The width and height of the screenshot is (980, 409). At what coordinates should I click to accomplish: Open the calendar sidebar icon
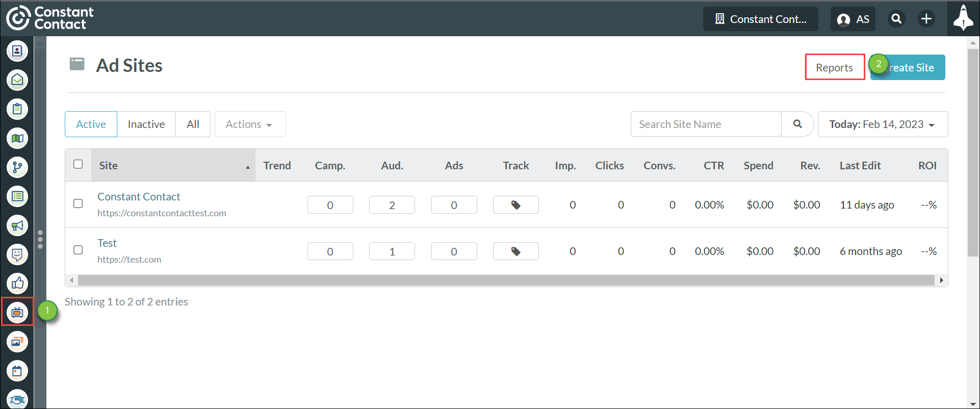[17, 371]
